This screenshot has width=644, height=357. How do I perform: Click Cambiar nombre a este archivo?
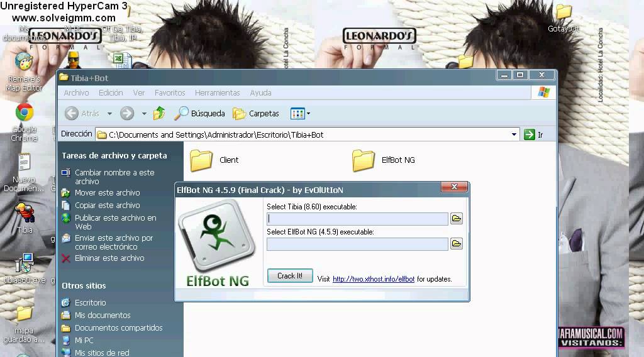(x=109, y=177)
